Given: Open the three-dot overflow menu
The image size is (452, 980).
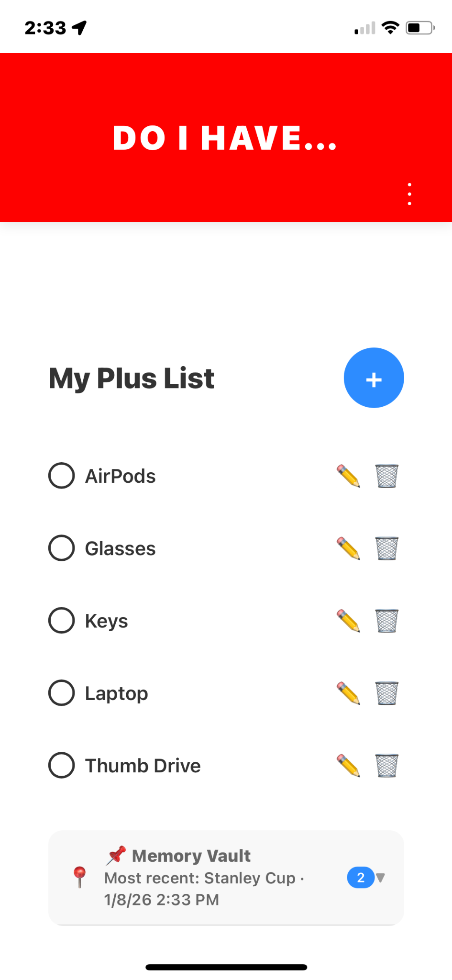Looking at the screenshot, I should (x=409, y=194).
